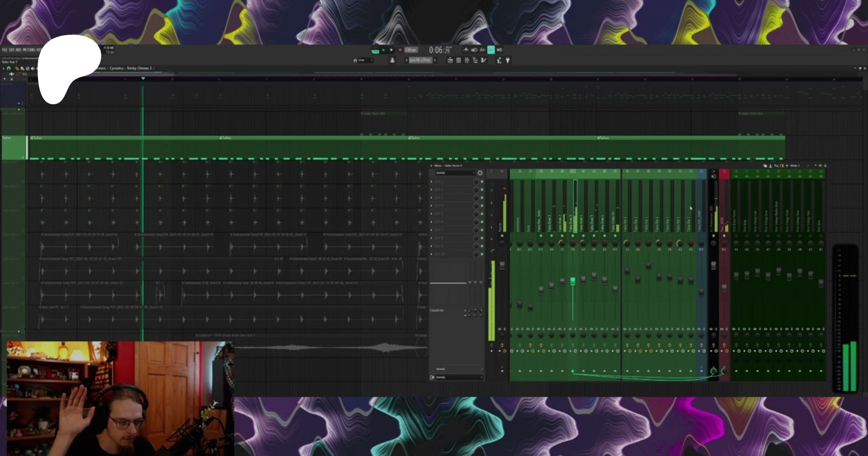Viewport: 868px width, 456px height.
Task: Open the Playlist view icon
Action: [x=450, y=60]
